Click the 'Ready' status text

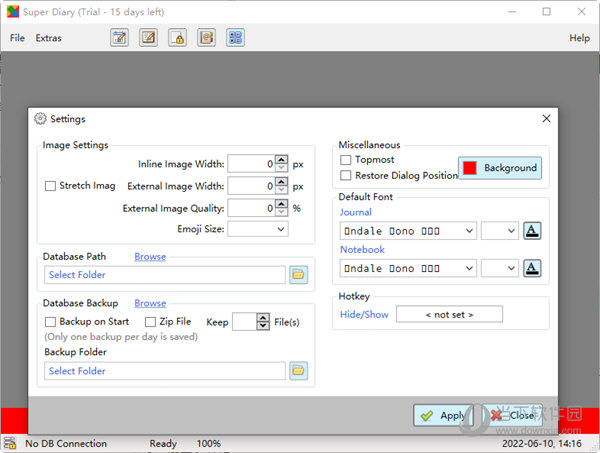(x=163, y=443)
